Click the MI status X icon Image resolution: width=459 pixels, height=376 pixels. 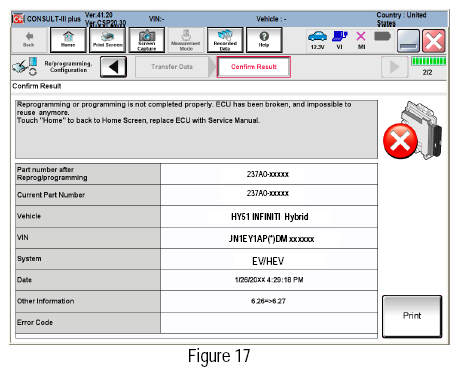pyautogui.click(x=361, y=40)
